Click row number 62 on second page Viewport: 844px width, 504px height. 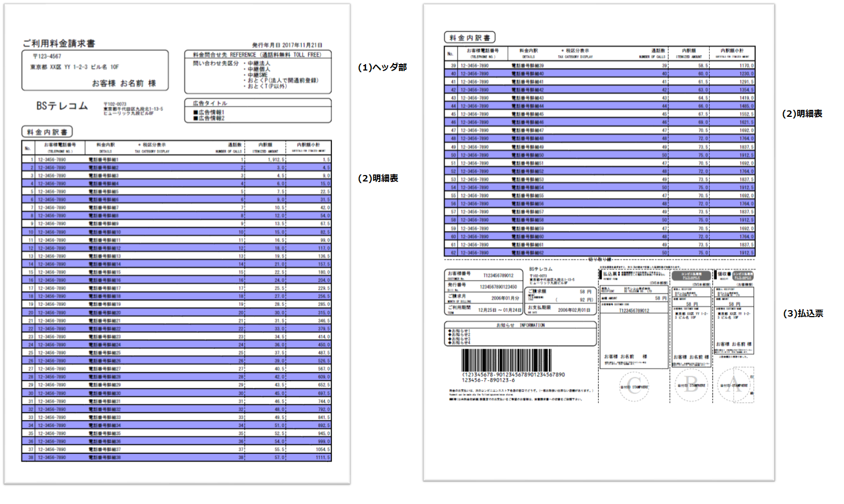click(453, 253)
